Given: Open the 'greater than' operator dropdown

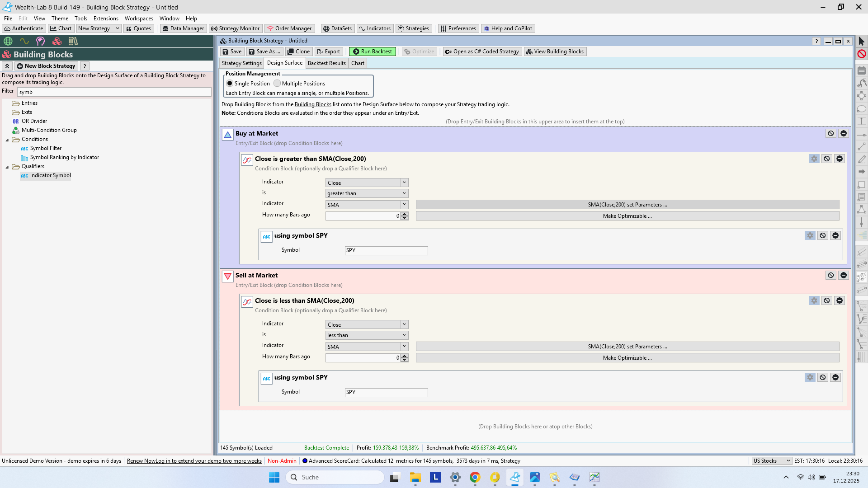Looking at the screenshot, I should coord(367,193).
